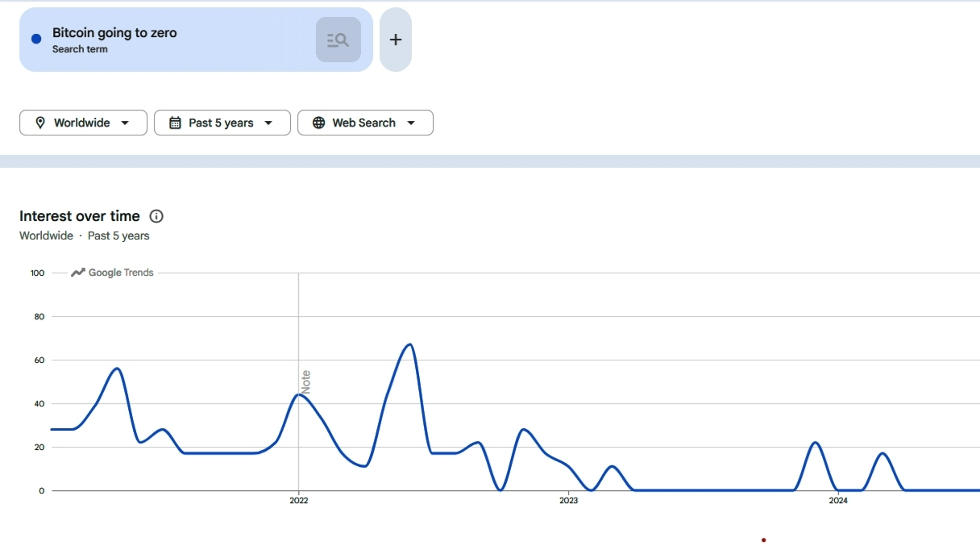
Task: Click the 'Interest over time' heading
Action: (x=80, y=216)
